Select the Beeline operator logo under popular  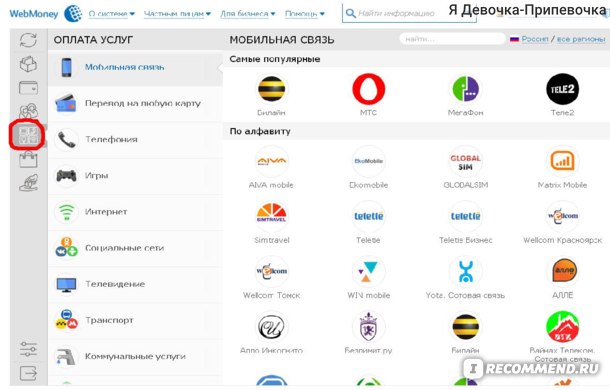pyautogui.click(x=272, y=89)
